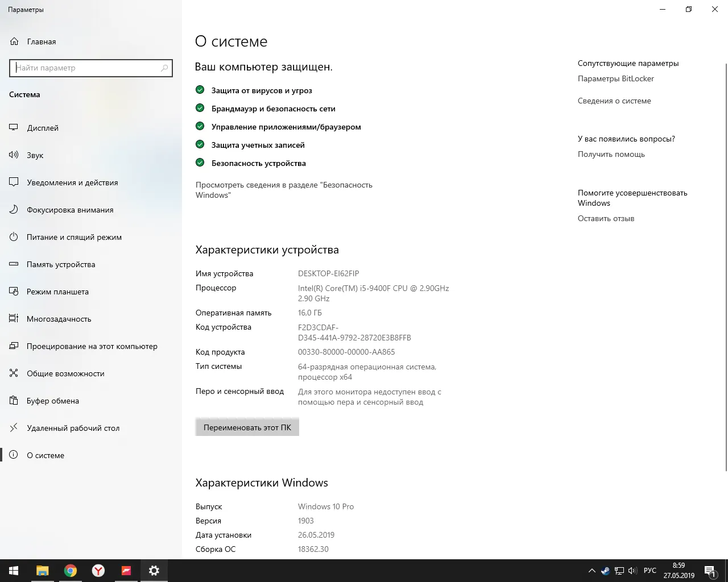Open Звук settings via speaker icon
This screenshot has width=728, height=582.
(x=14, y=155)
